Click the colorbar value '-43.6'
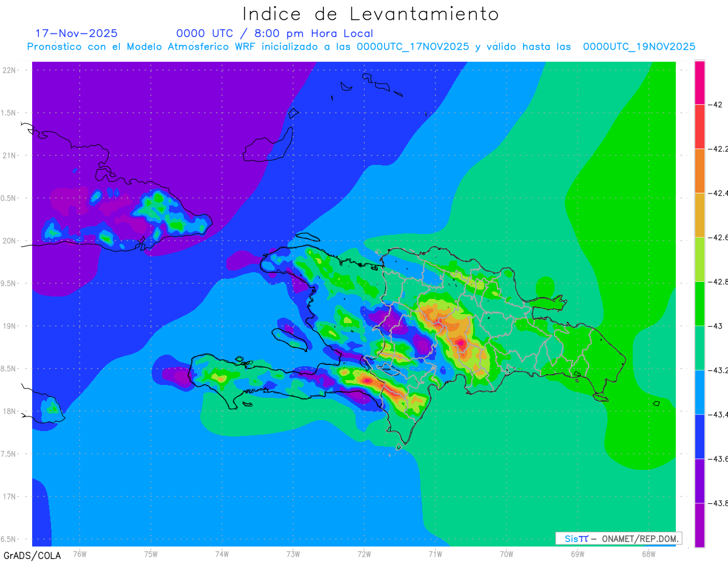This screenshot has height=562, width=728. tap(718, 459)
